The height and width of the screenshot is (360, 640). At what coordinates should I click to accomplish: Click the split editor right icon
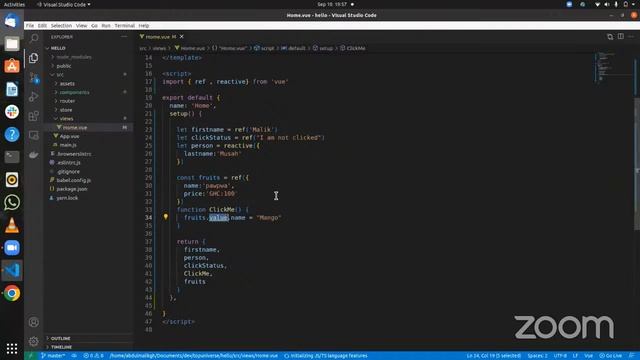point(620,36)
